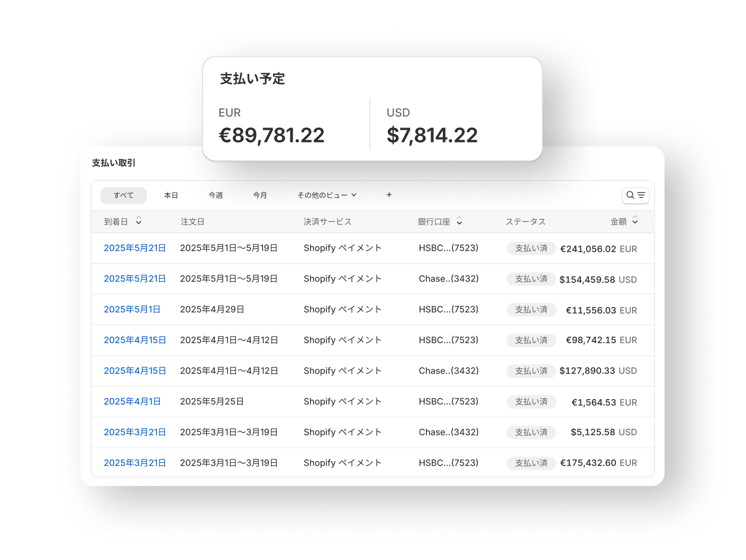
Task: Click the 支払い取引 section heading
Action: tap(114, 163)
